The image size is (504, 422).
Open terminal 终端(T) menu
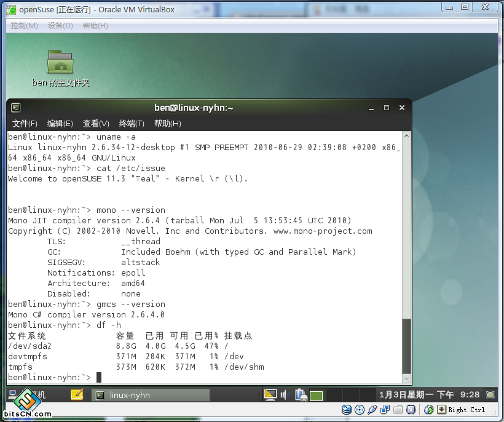pyautogui.click(x=132, y=124)
